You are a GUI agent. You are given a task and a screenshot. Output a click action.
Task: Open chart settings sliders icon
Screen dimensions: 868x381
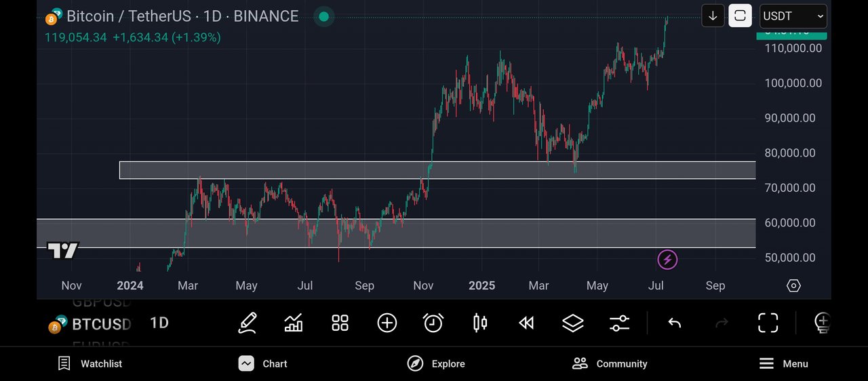620,323
